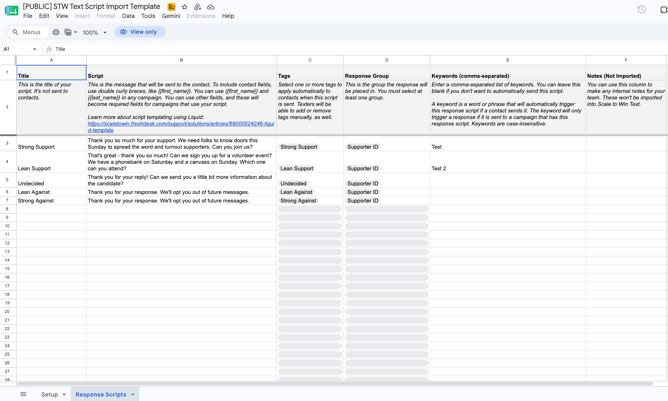668x401 pixels.
Task: Open version history clock icon
Action: click(642, 9)
